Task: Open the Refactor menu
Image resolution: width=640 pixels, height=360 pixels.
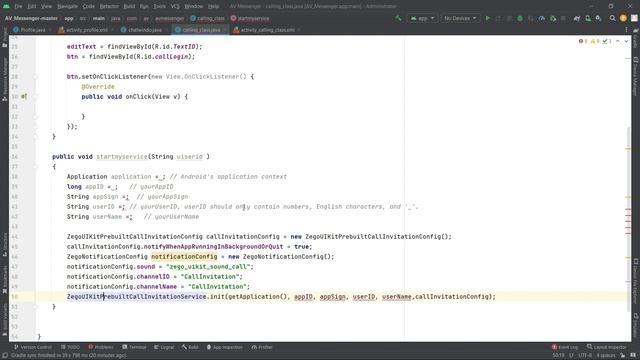Action: (109, 6)
